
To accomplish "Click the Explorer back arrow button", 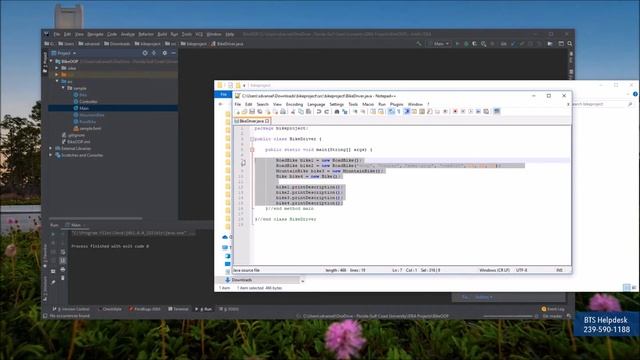I will tap(221, 104).
